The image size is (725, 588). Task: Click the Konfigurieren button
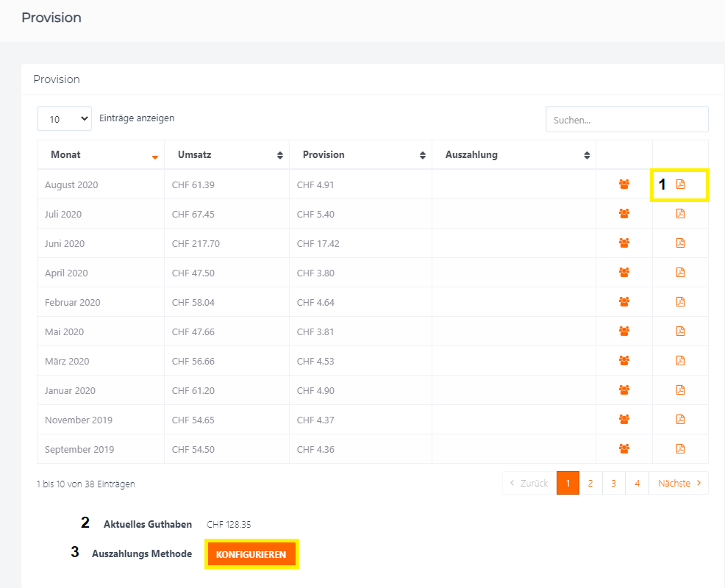click(251, 554)
